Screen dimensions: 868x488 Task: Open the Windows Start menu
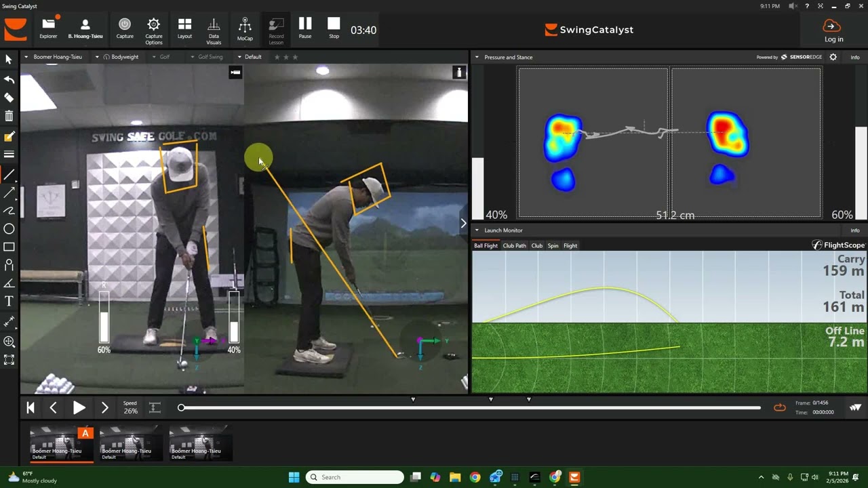294,477
